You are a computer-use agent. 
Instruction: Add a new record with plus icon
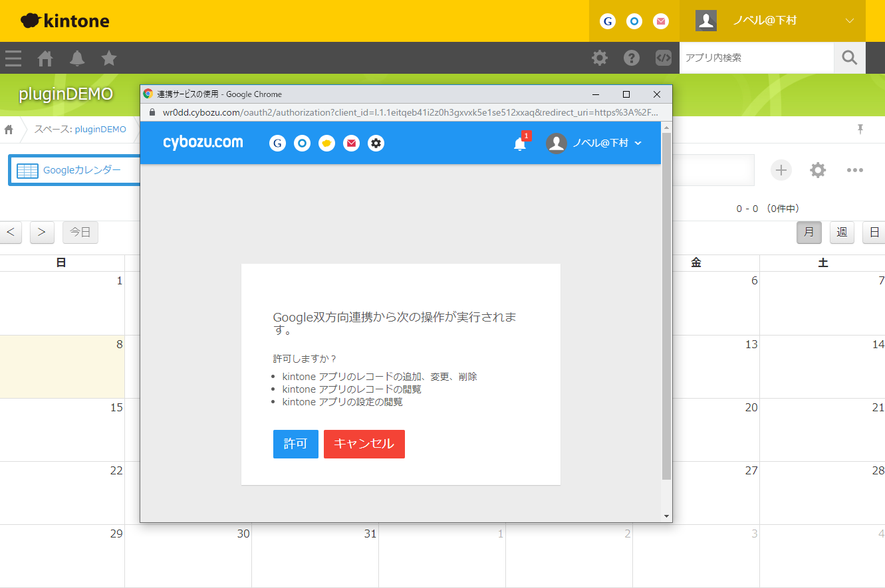coord(781,170)
